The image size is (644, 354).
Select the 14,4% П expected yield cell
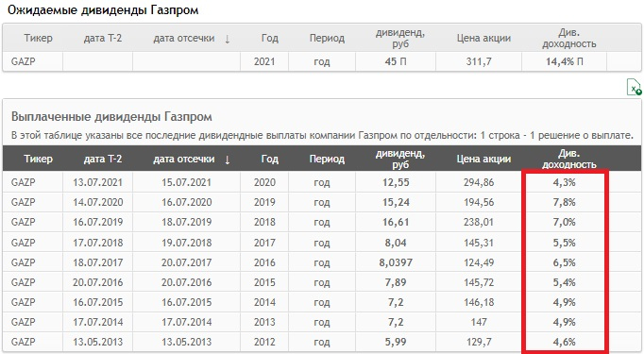pos(565,61)
